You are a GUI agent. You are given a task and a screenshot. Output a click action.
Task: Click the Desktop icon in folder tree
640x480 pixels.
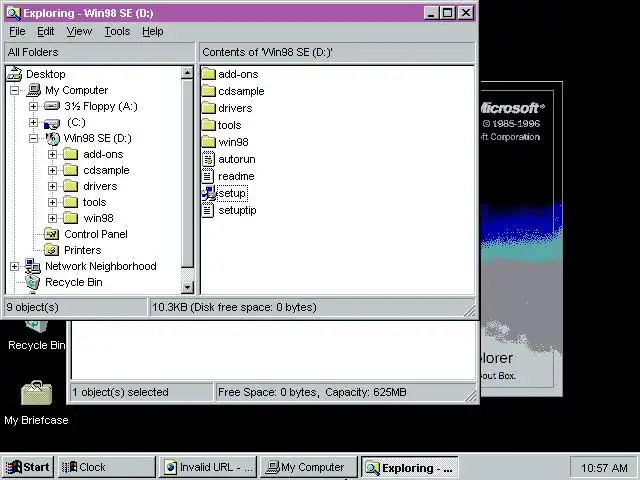14,74
